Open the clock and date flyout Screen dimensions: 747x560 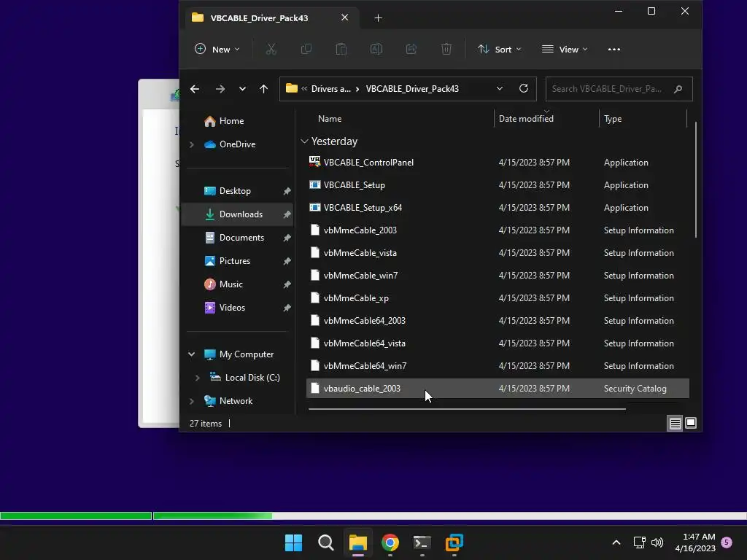[695, 542]
